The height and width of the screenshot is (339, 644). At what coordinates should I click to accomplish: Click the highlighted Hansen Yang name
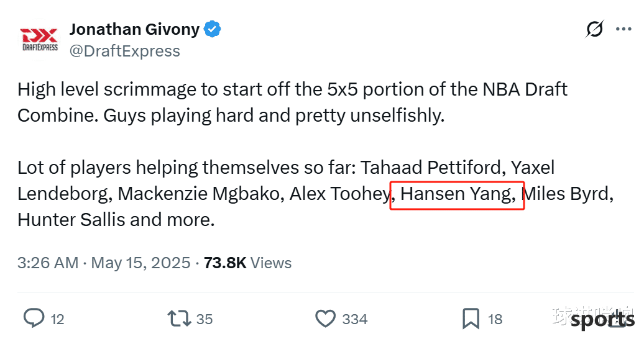click(458, 194)
